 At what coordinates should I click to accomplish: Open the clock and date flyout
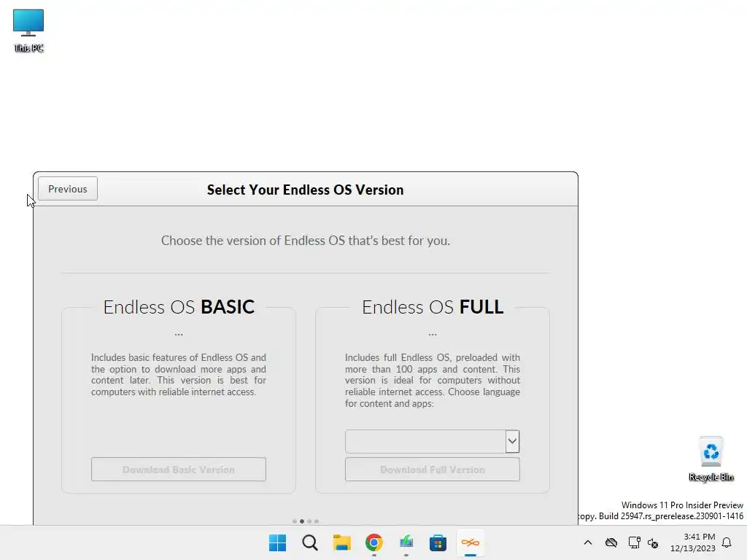693,542
